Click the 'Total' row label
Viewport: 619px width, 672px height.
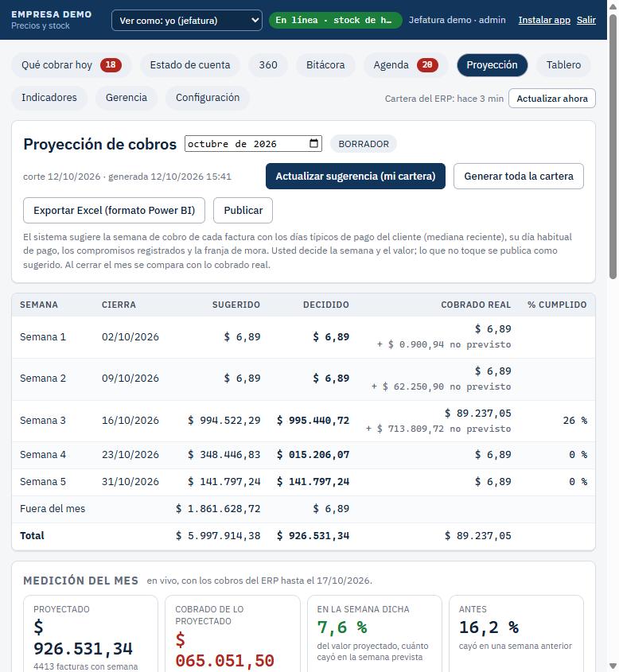click(32, 536)
